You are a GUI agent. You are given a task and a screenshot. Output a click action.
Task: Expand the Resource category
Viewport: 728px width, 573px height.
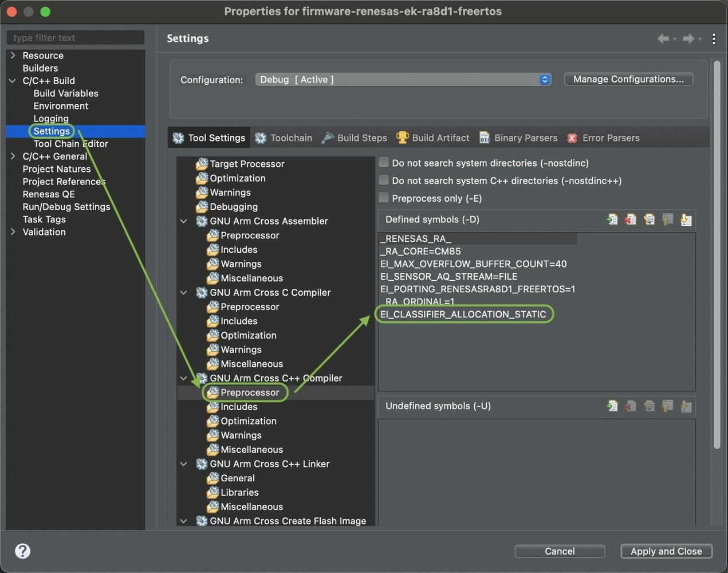13,56
